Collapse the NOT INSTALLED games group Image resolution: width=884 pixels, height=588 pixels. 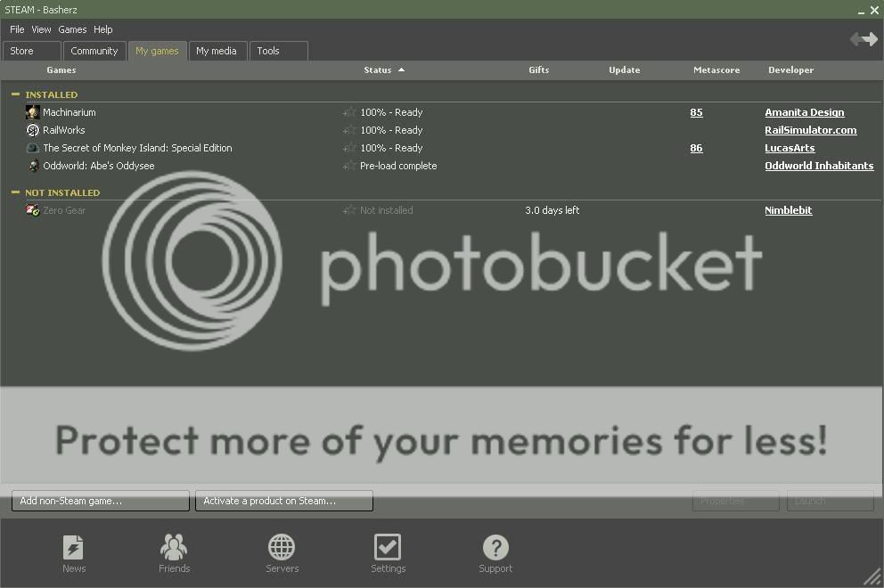(x=15, y=192)
